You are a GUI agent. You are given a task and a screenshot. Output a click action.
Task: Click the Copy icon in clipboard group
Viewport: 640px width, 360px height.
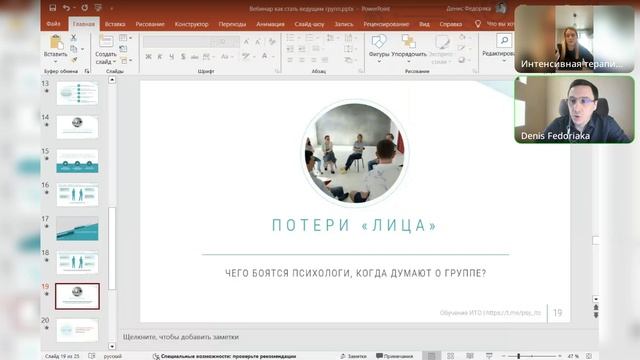coord(74,49)
